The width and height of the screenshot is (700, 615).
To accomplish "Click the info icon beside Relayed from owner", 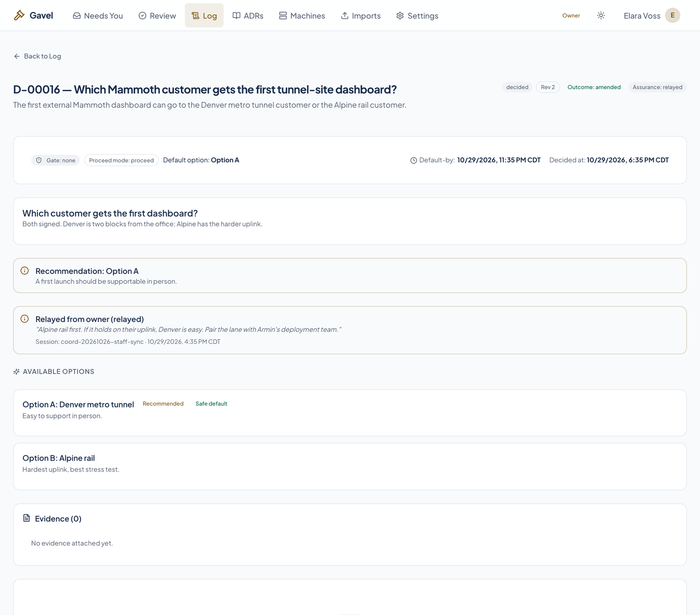I will [25, 319].
